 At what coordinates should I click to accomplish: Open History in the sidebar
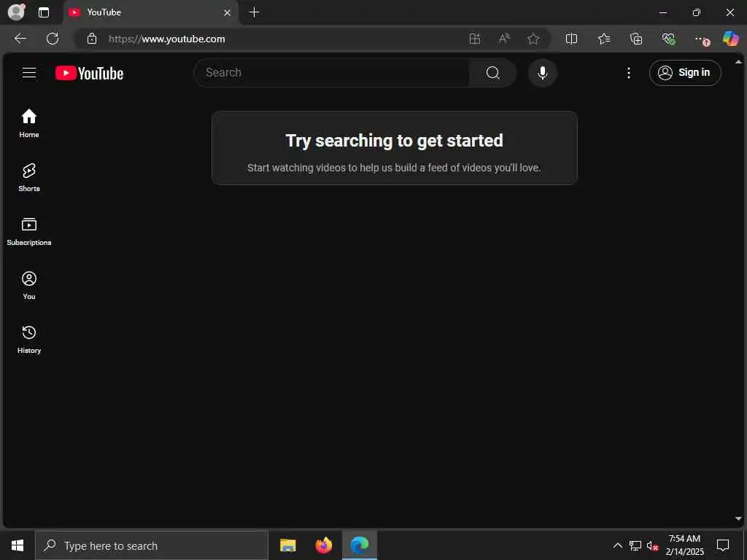[x=29, y=340]
